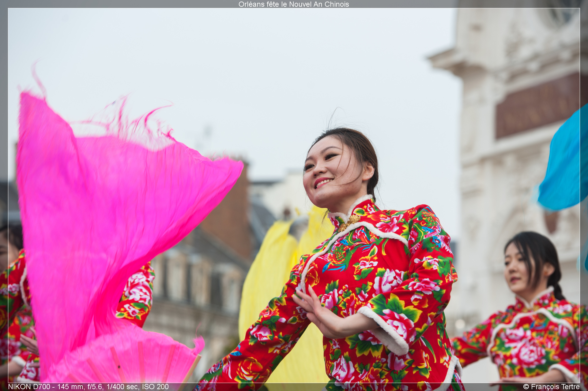The image size is (588, 391).
Task: Click the displayed dancer photo
Action: (x=294, y=195)
